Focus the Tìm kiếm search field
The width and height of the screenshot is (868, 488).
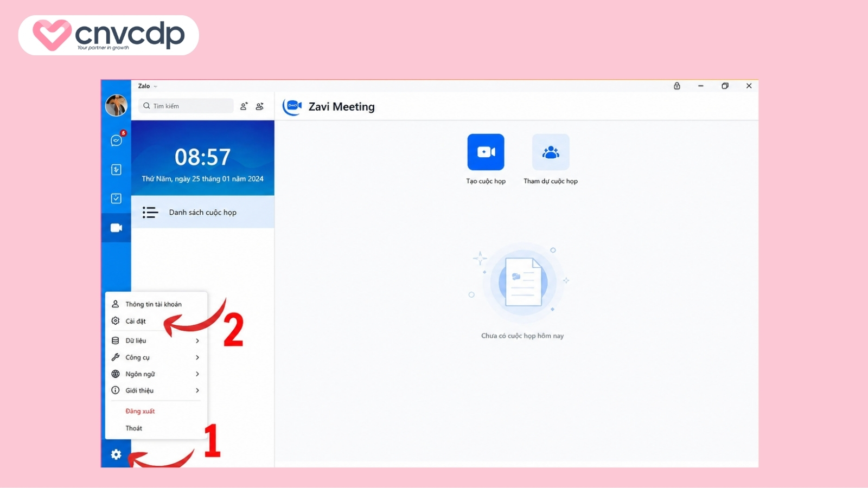pyautogui.click(x=186, y=106)
